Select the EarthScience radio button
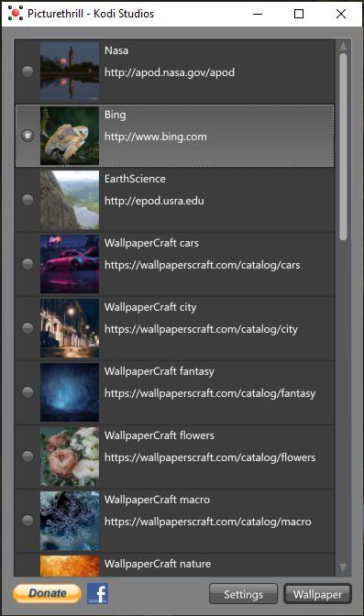The height and width of the screenshot is (616, 364). [x=28, y=200]
